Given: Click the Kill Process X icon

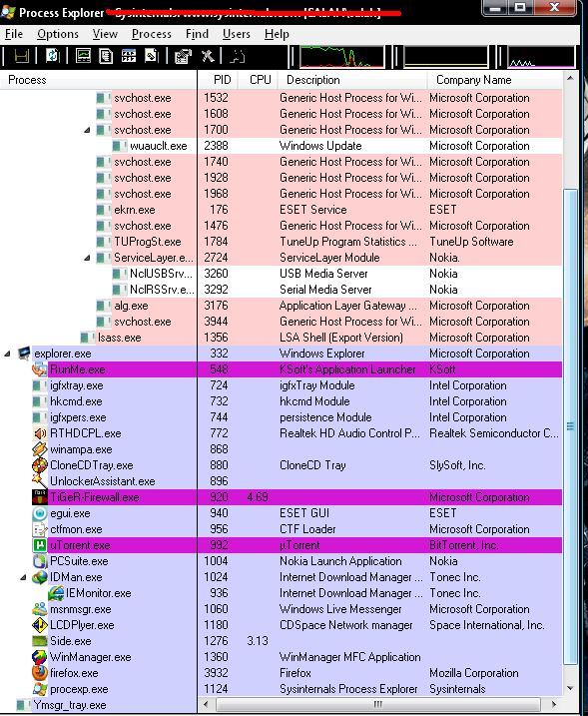Looking at the screenshot, I should [x=208, y=56].
